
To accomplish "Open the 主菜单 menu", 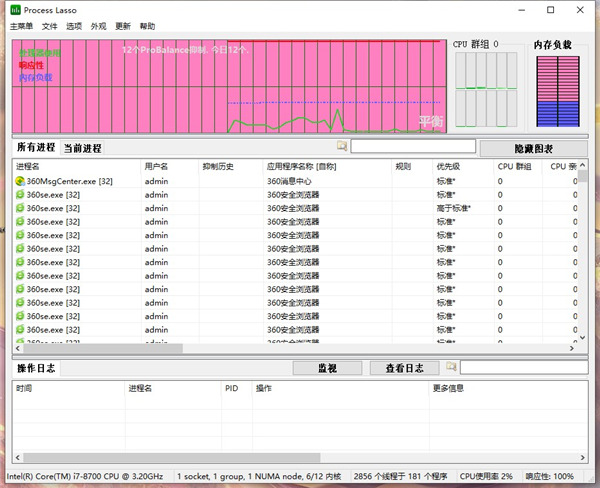I will click(22, 26).
